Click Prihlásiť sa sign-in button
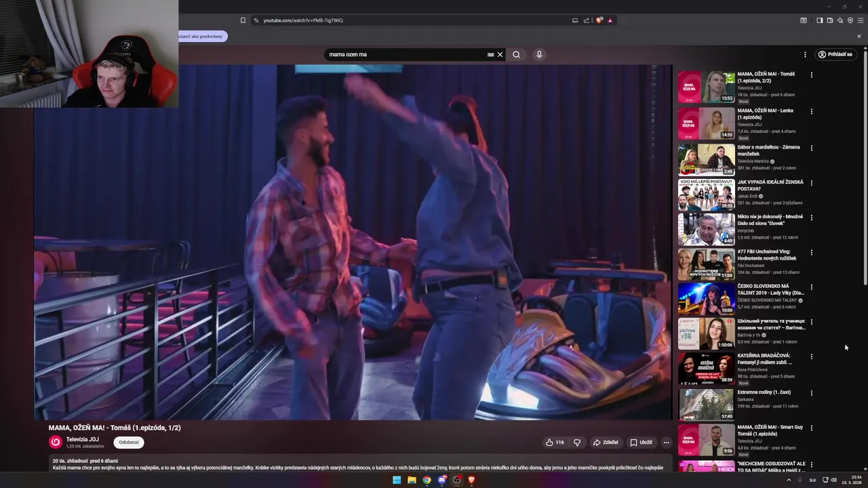 pos(835,54)
